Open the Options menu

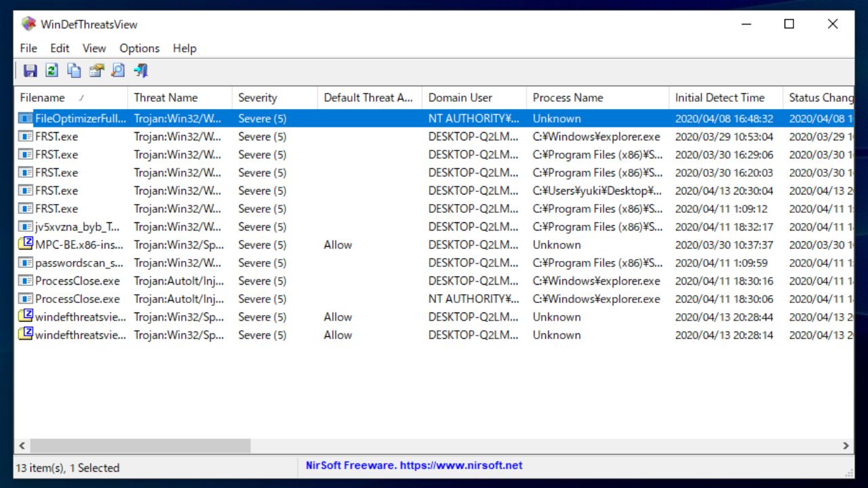click(140, 48)
